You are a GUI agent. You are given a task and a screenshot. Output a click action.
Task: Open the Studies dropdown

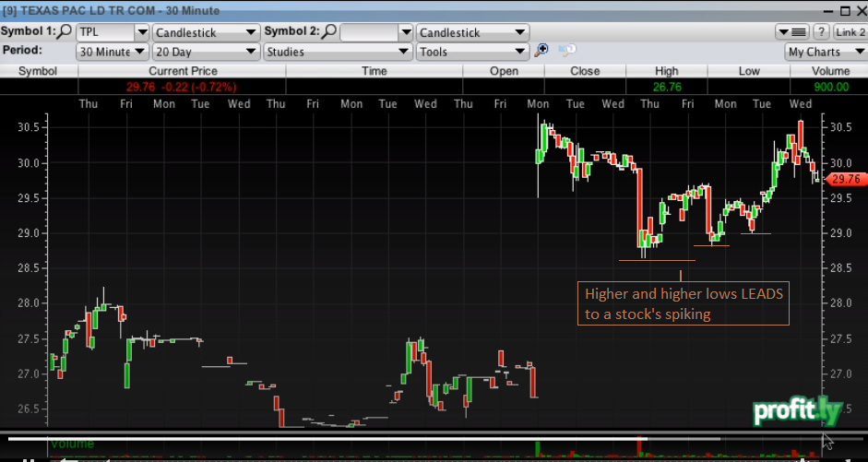(337, 52)
